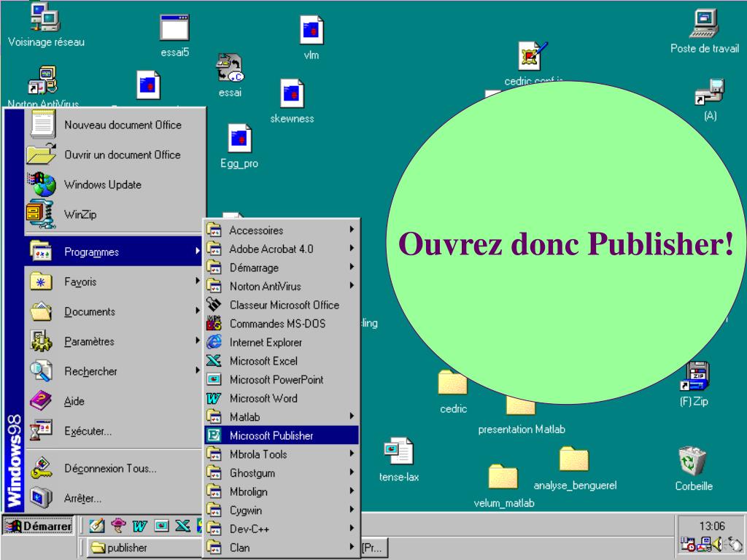
Task: Open Poste de travail icon
Action: (705, 31)
